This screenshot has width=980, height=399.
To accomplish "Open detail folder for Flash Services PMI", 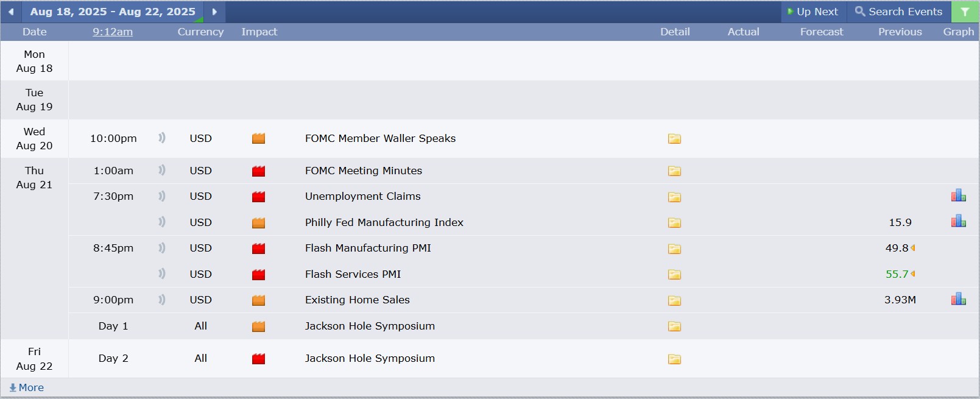I will pyautogui.click(x=674, y=275).
